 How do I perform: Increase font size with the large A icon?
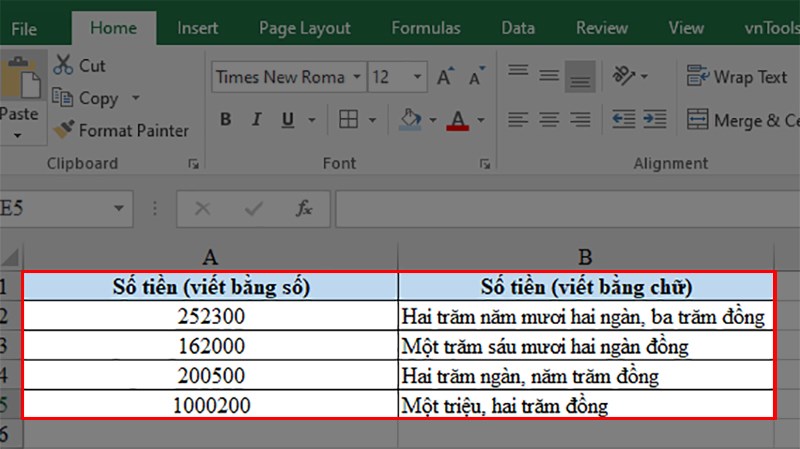448,77
